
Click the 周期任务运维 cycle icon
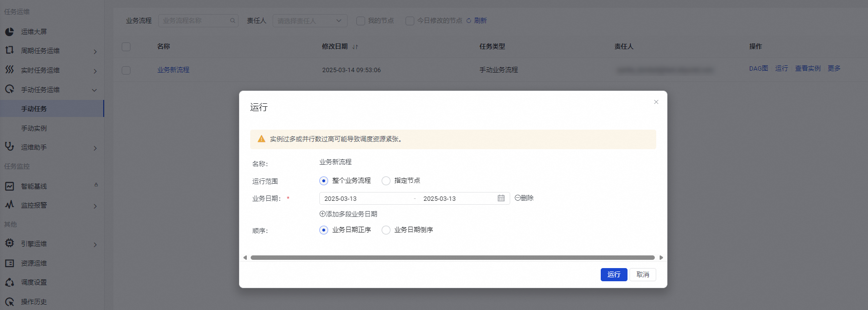pos(9,50)
